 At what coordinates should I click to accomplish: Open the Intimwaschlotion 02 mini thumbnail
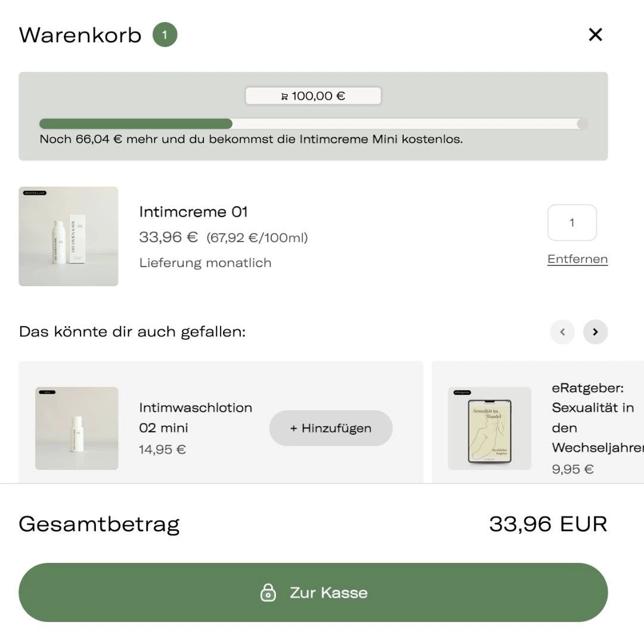pos(77,428)
